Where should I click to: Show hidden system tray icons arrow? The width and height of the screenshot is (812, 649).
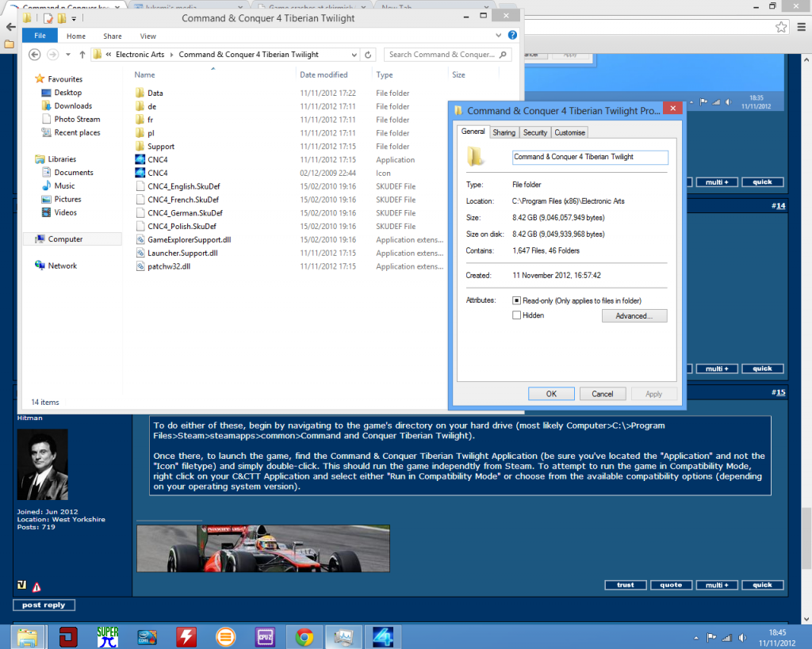pos(696,638)
